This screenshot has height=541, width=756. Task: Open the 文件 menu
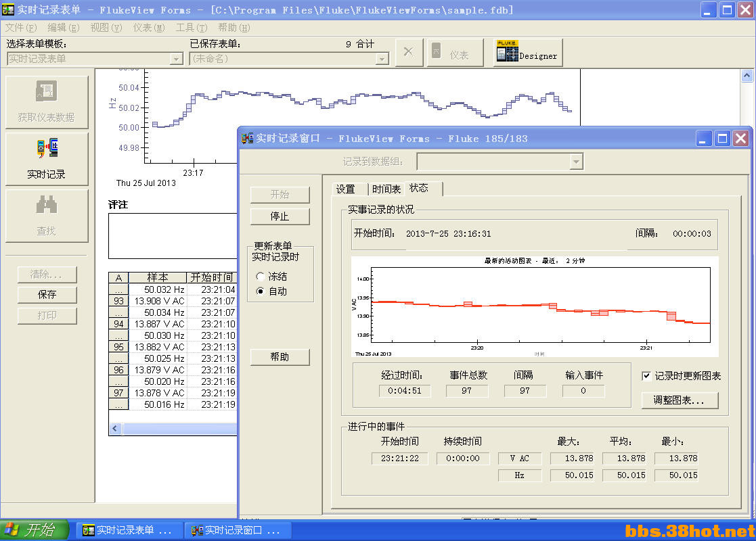tap(21, 28)
